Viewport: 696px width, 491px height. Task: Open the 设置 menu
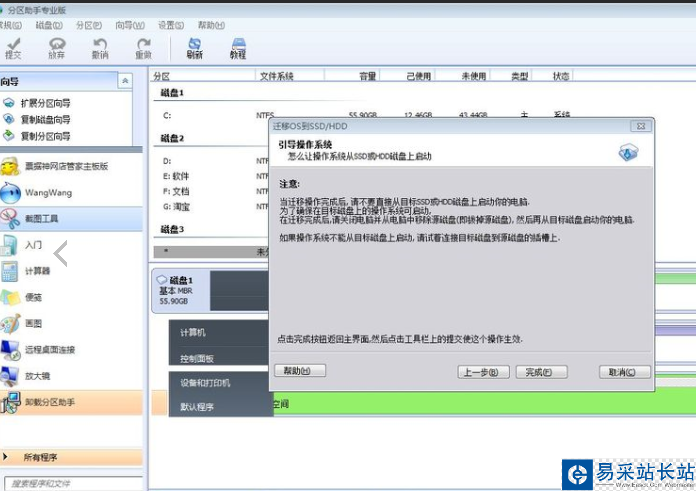(171, 25)
